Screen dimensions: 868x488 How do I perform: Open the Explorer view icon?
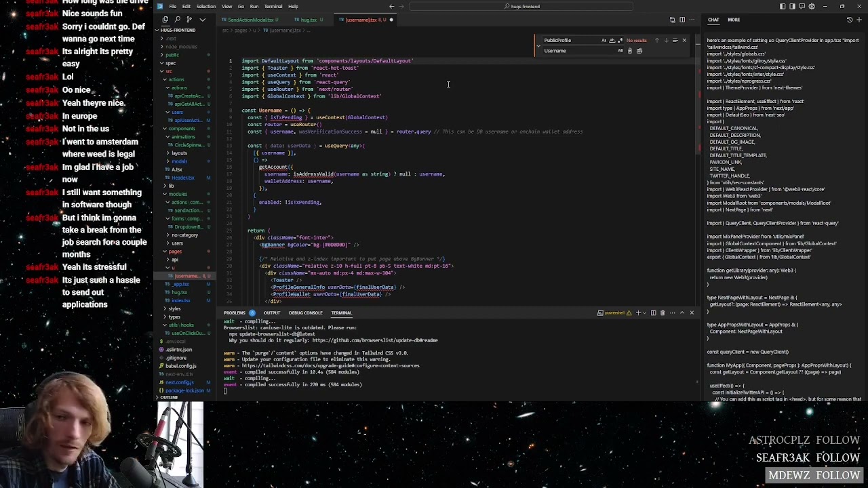tap(165, 20)
